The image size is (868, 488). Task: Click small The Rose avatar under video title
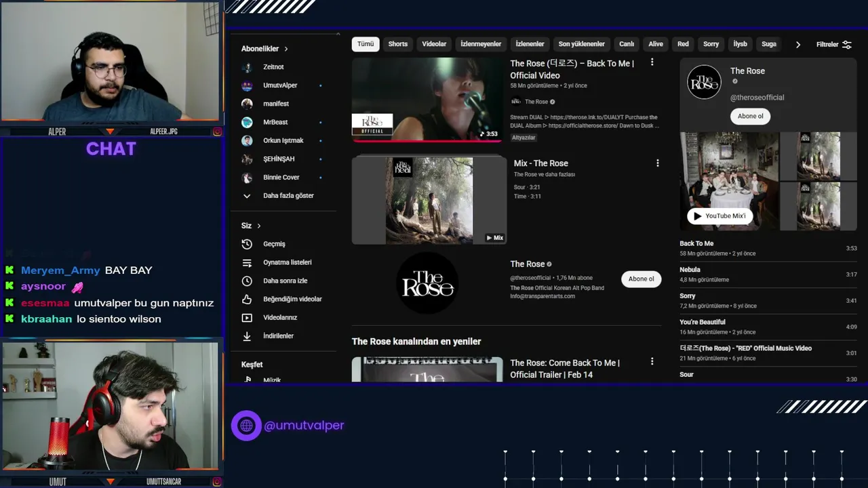coord(515,102)
